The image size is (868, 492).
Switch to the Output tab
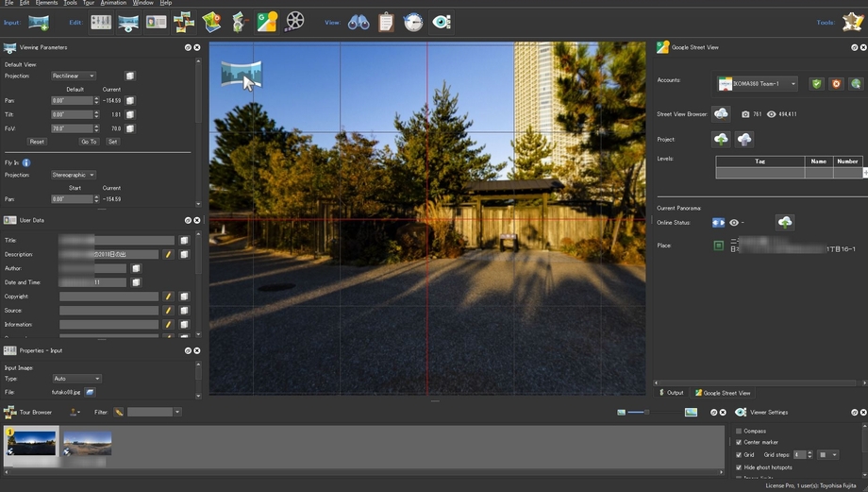point(672,393)
